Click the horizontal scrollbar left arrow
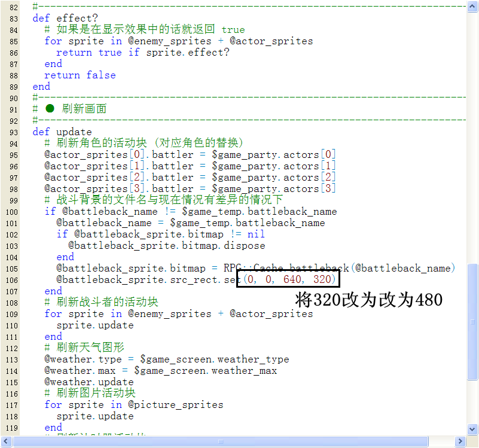 click(6, 441)
